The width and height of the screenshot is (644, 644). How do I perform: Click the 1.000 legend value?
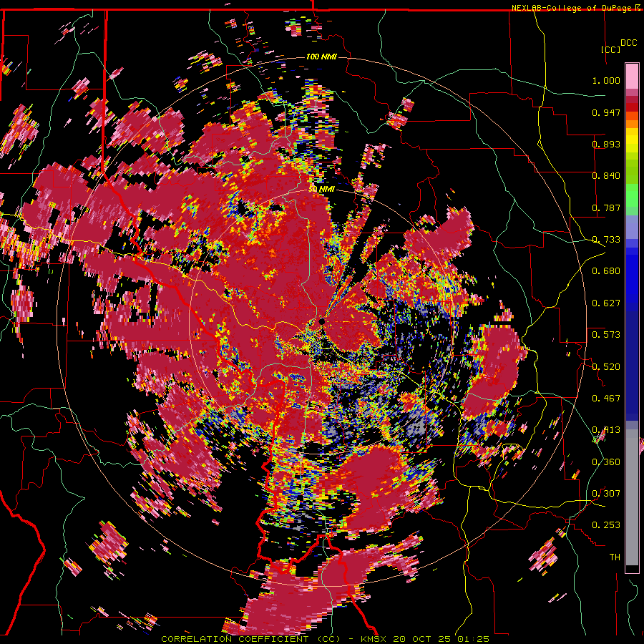[606, 80]
